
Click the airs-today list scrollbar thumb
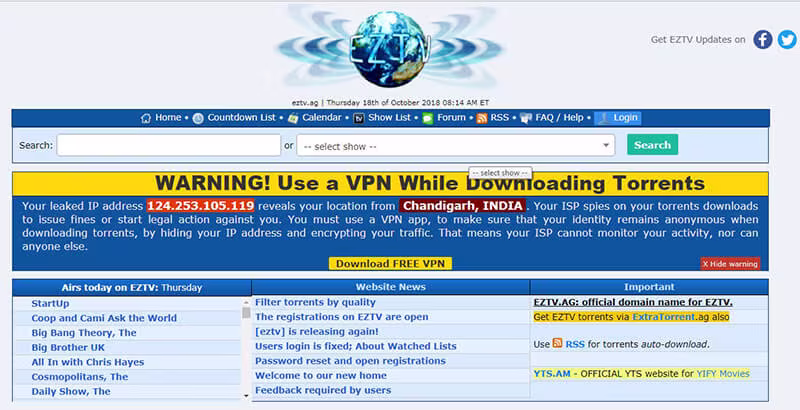click(246, 313)
